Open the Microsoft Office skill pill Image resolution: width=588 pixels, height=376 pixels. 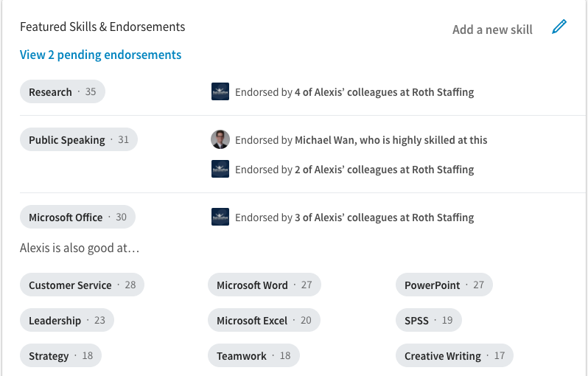[77, 217]
